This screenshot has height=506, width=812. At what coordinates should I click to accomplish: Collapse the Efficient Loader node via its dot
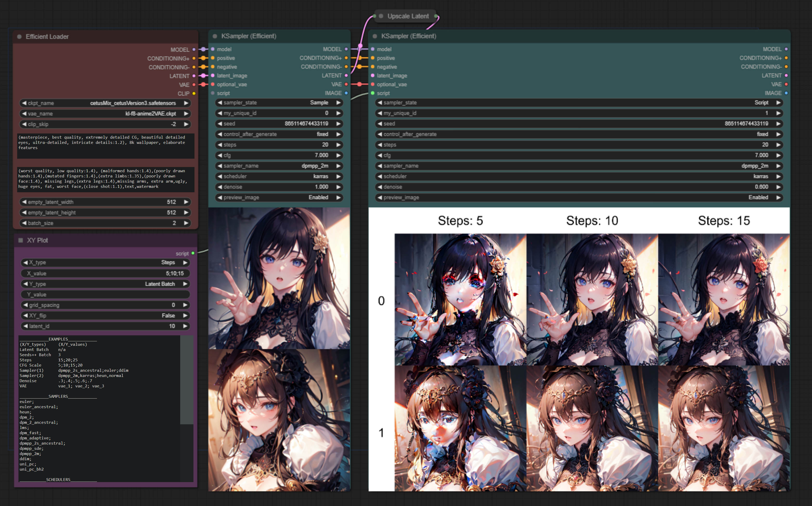20,37
